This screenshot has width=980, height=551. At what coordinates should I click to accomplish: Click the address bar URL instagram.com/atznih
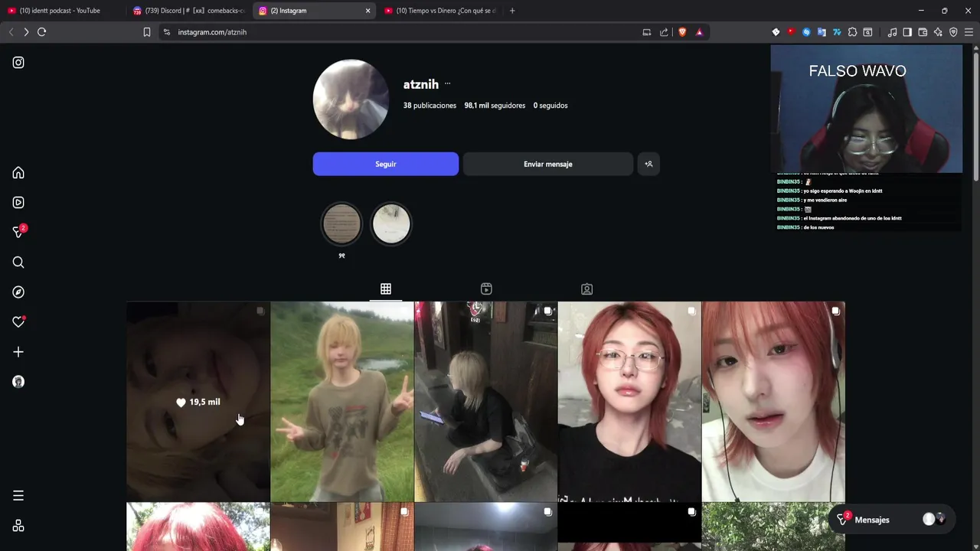pos(212,32)
